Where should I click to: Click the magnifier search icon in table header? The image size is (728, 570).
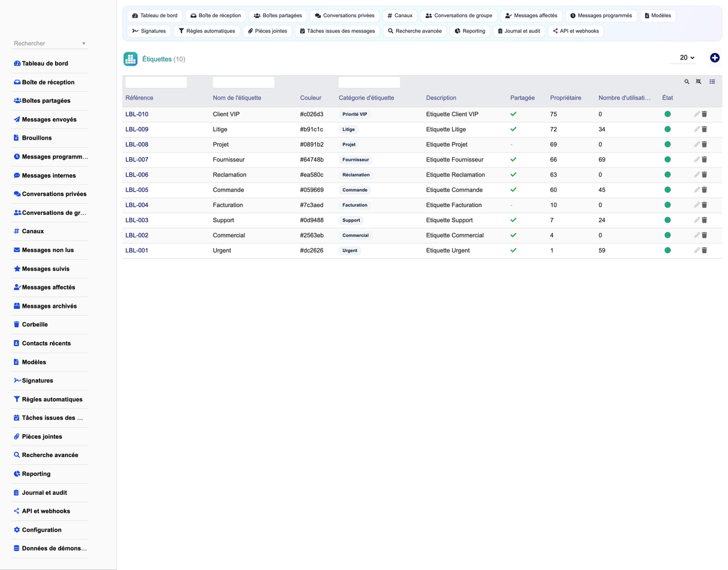(687, 82)
